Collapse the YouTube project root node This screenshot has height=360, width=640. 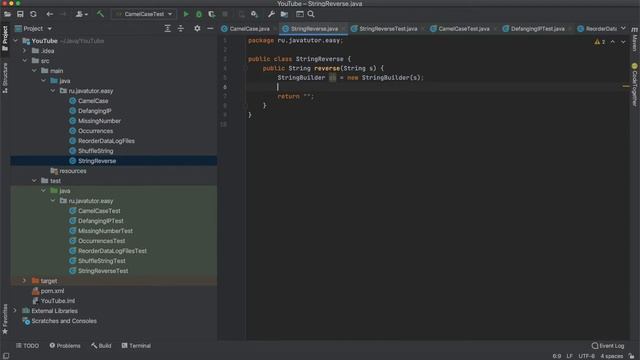tap(16, 41)
